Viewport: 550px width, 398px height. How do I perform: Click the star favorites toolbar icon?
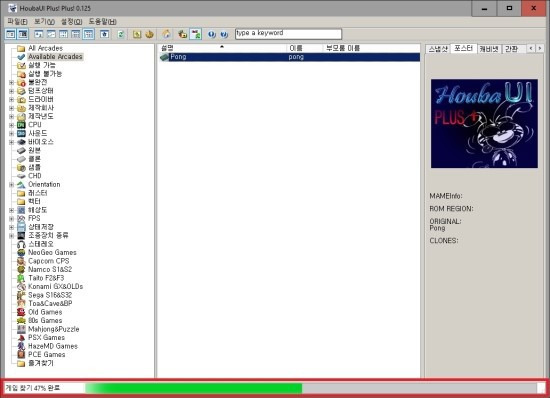point(105,34)
